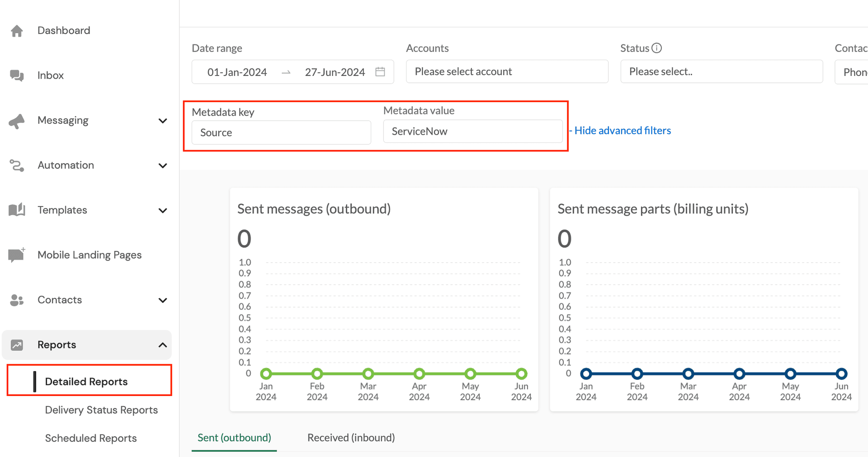This screenshot has height=457, width=868.
Task: Click the Hide advanced filters link
Action: 622,130
